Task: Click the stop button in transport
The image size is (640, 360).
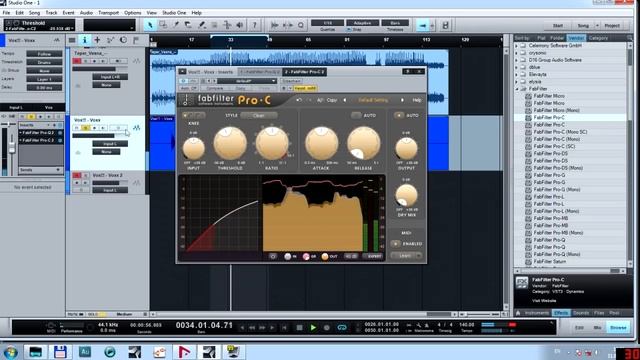Action: (299, 327)
